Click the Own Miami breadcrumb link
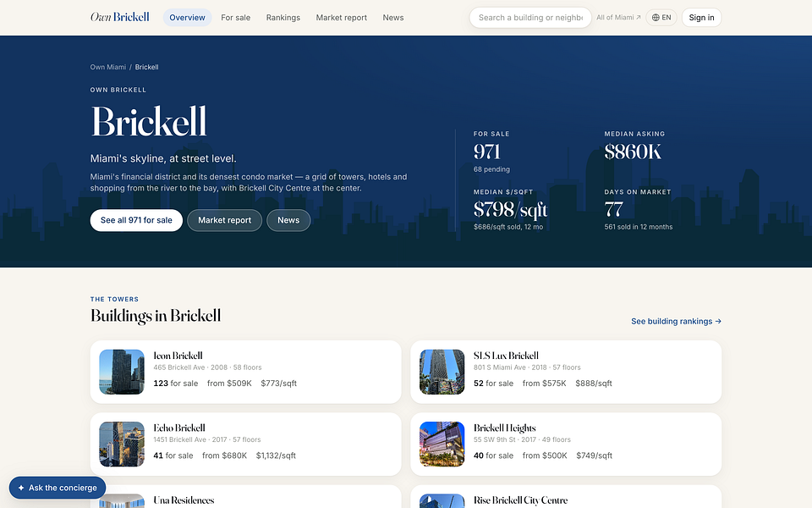Viewport: 812px width, 508px height. pos(107,68)
